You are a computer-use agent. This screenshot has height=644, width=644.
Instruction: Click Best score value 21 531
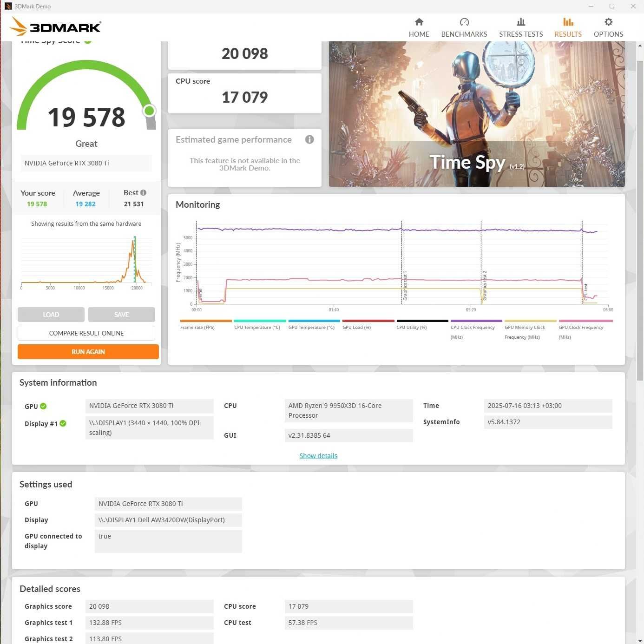(x=134, y=204)
